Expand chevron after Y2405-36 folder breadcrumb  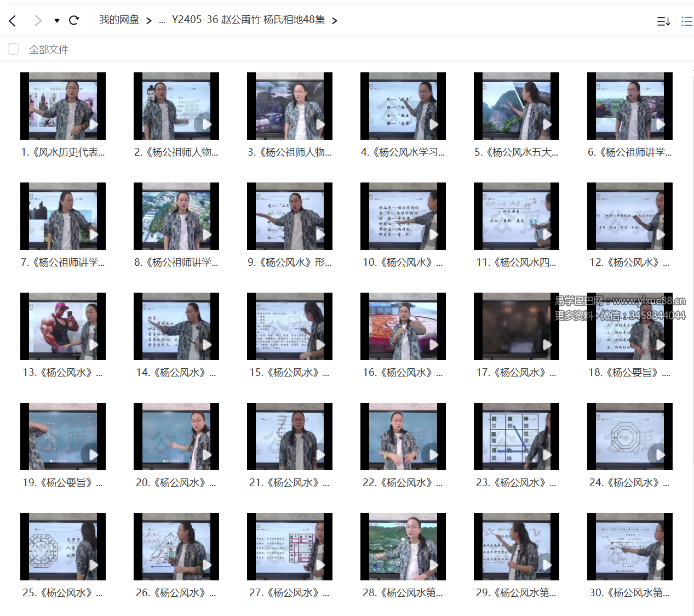coord(334,21)
